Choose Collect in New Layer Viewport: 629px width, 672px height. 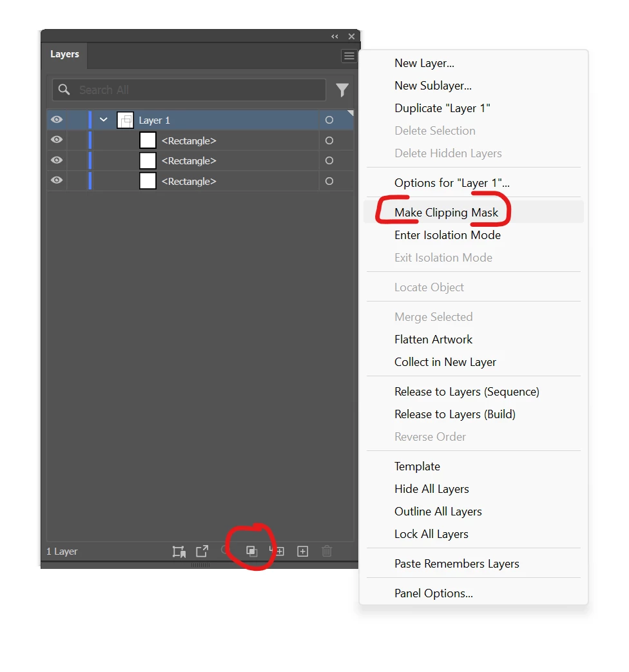tap(445, 363)
